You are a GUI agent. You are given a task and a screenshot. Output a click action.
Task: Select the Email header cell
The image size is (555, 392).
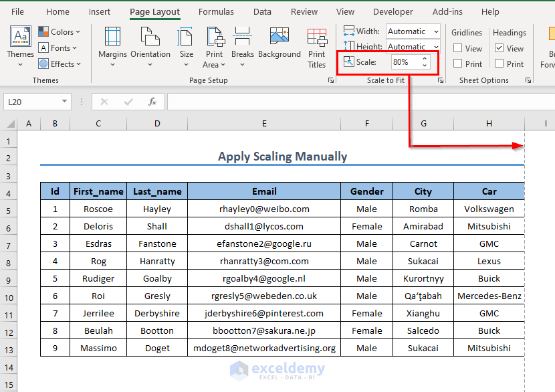(x=264, y=191)
